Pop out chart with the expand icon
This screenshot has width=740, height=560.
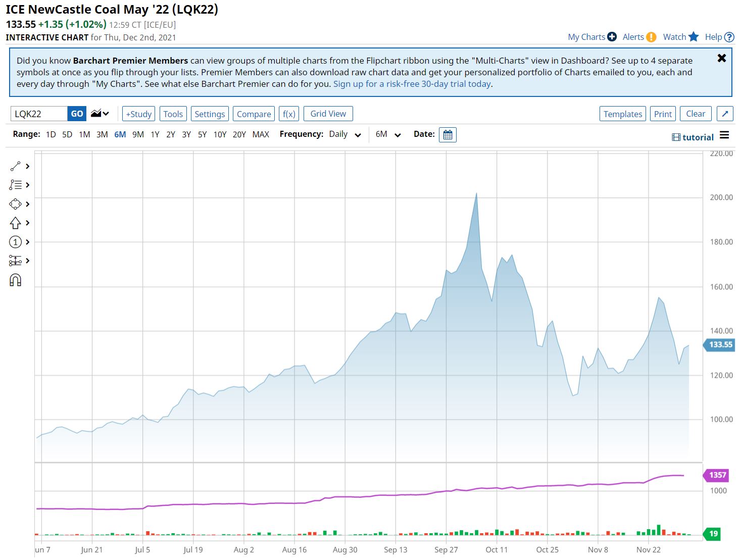pos(725,114)
